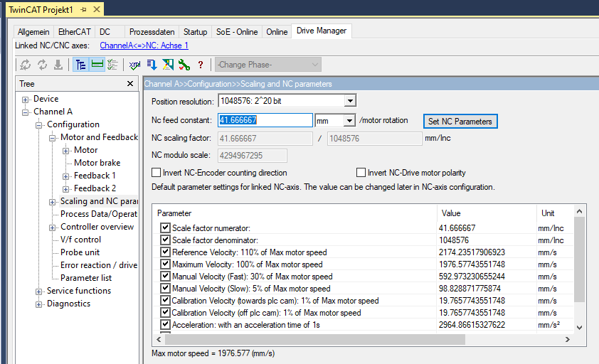Open help via red question mark
The height and width of the screenshot is (364, 599).
[x=201, y=65]
